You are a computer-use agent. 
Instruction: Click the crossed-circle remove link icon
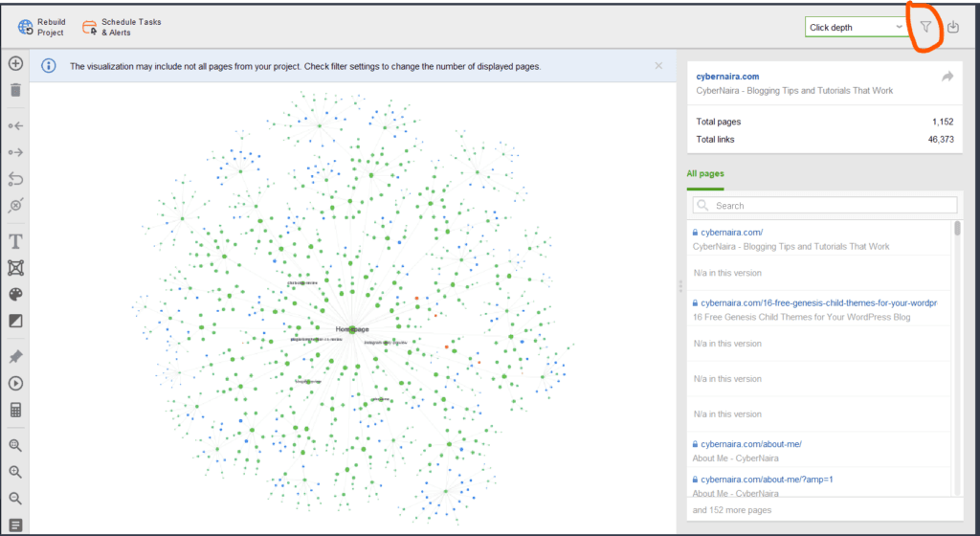tap(15, 206)
